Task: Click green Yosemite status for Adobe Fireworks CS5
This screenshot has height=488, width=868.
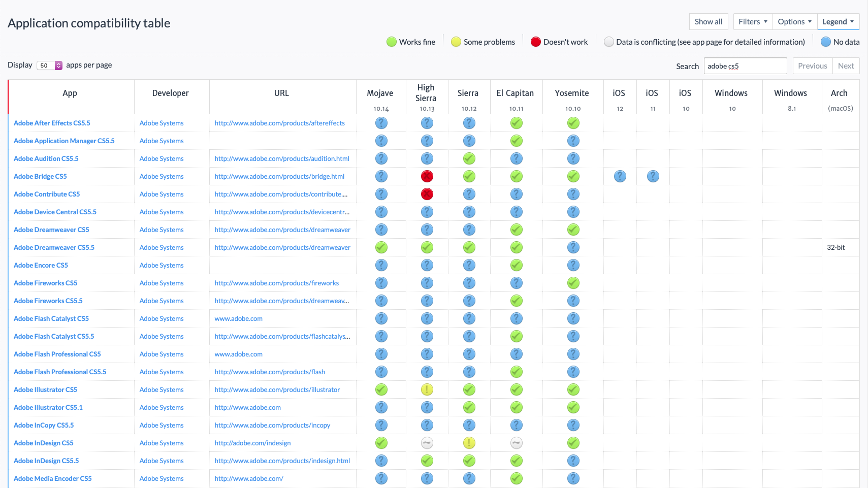Action: pyautogui.click(x=573, y=283)
